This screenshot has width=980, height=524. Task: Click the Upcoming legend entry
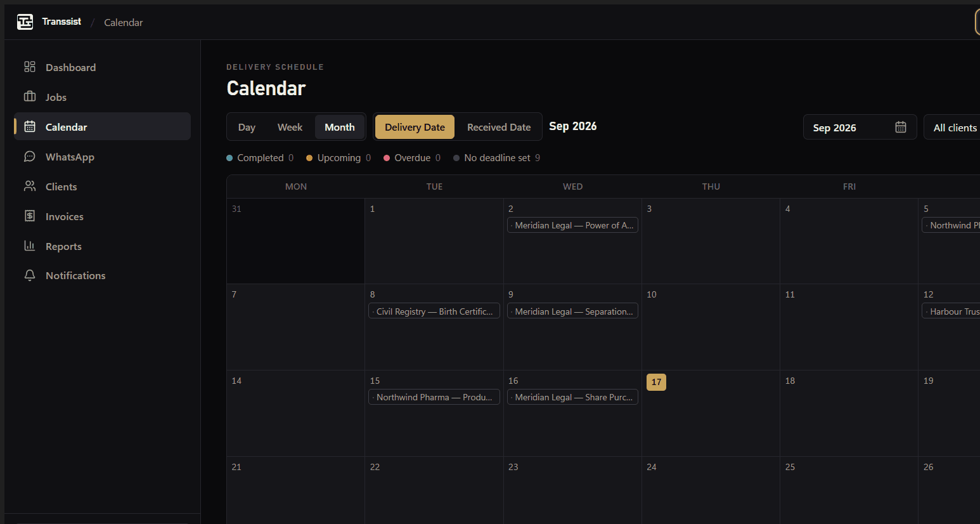coord(338,158)
